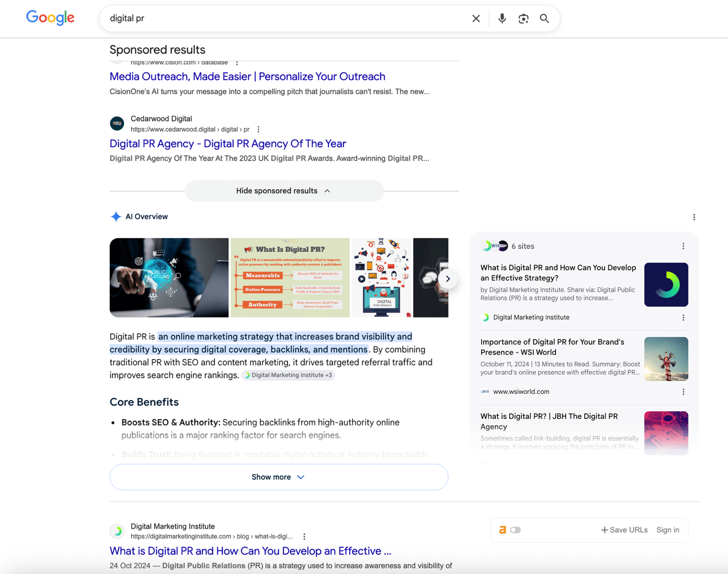Open Digital Public Relations computer illustration thumbnail
Image resolution: width=728 pixels, height=574 pixels.
(382, 278)
